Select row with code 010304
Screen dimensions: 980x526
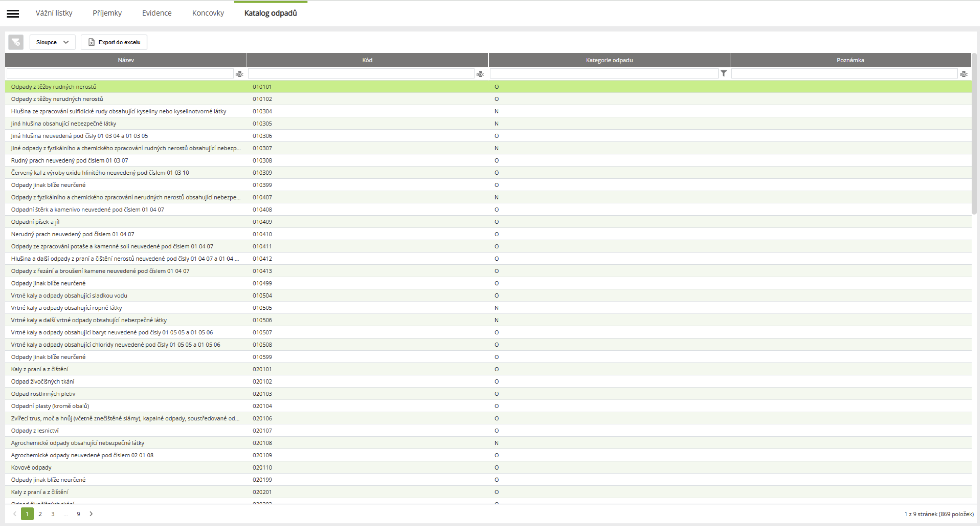pyautogui.click(x=262, y=111)
